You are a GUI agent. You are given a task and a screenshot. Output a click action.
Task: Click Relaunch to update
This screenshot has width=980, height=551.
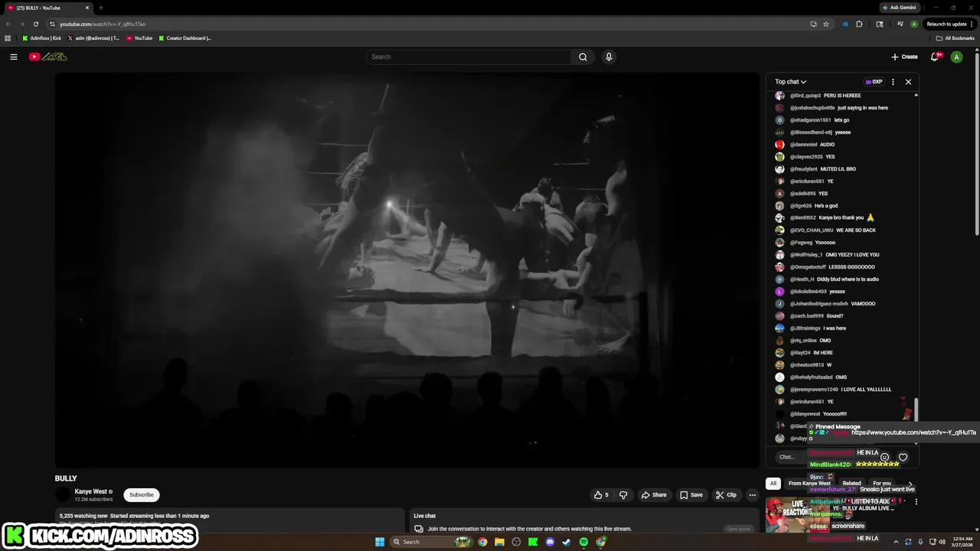tap(949, 24)
